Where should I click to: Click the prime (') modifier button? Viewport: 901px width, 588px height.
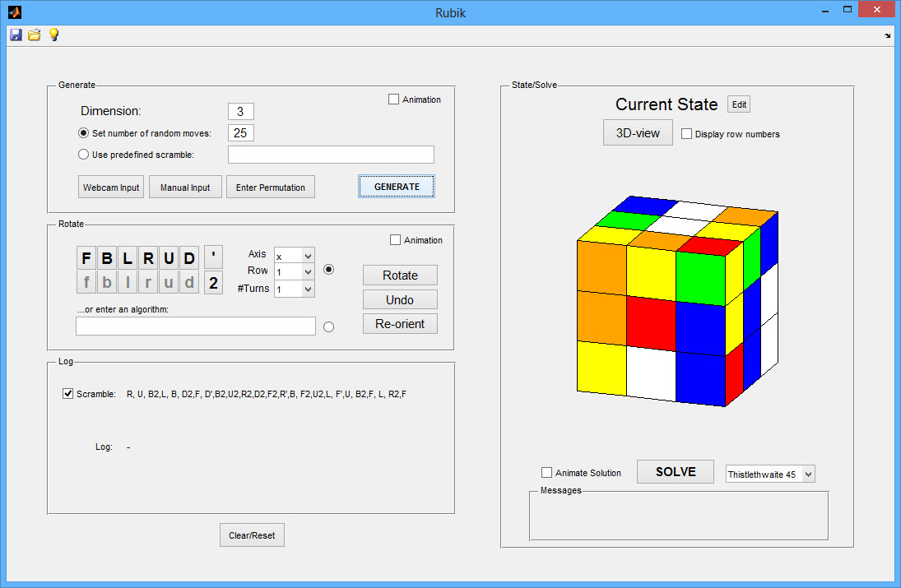(x=213, y=258)
